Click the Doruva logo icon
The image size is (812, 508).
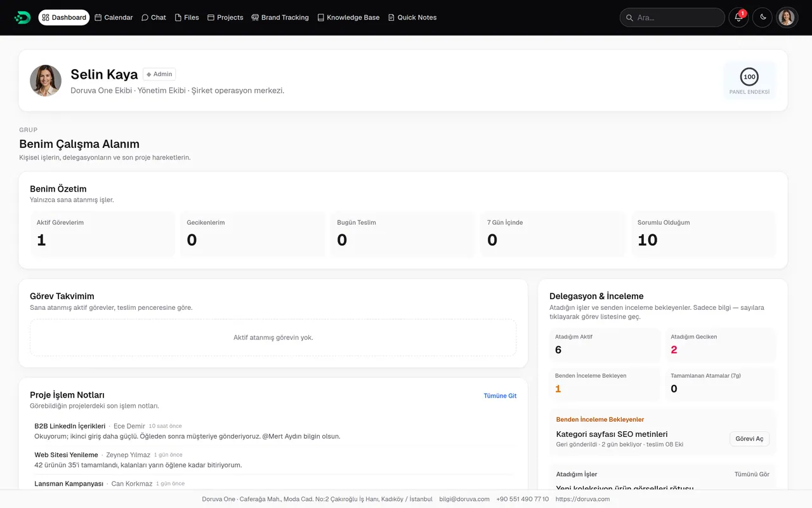coord(22,18)
